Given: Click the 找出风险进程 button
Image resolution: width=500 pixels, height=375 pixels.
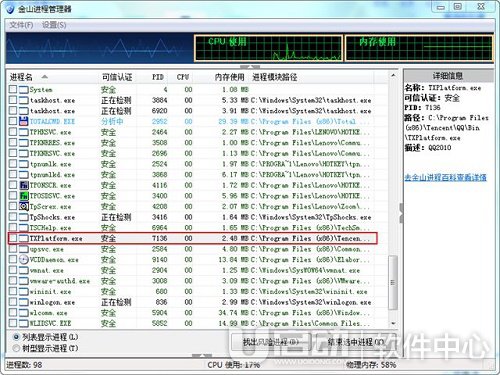Looking at the screenshot, I should point(271,342).
